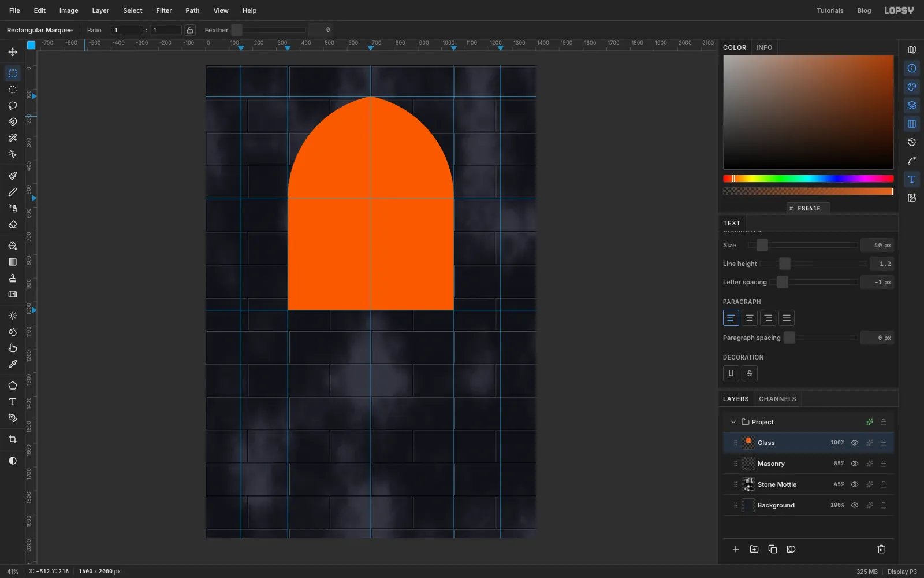
Task: Toggle underline text decoration
Action: click(731, 373)
